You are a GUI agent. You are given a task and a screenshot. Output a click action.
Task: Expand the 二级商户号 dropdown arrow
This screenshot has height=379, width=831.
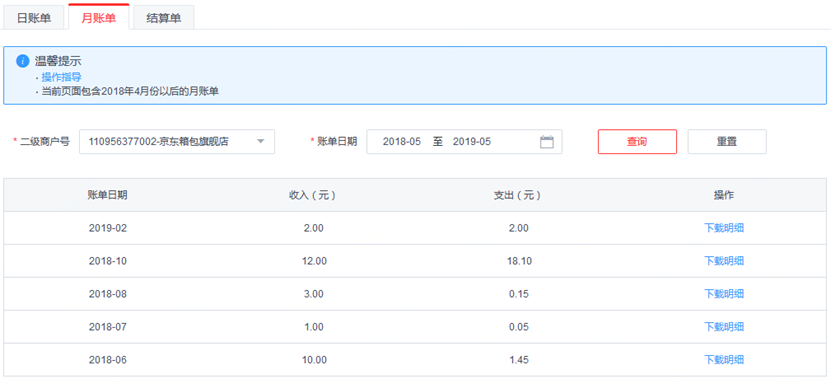(260, 142)
